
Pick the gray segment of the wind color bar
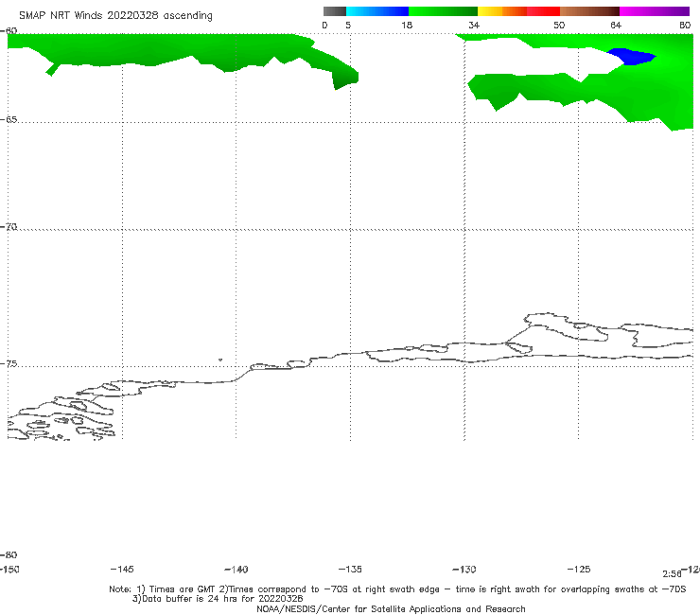click(334, 11)
